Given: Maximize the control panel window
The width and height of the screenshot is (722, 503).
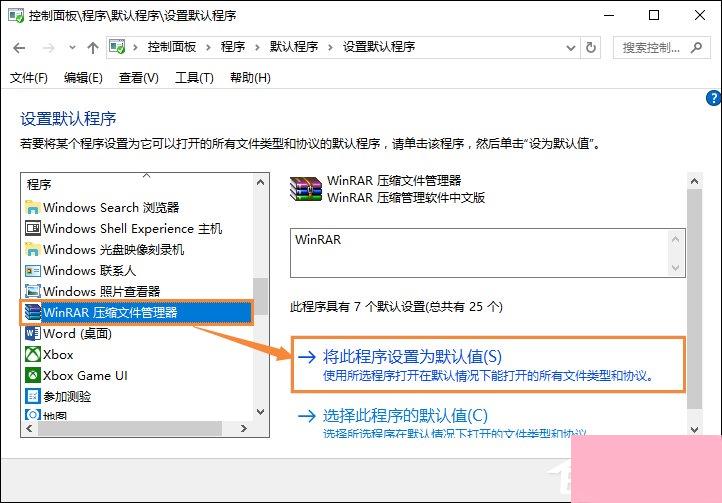Looking at the screenshot, I should coord(654,15).
